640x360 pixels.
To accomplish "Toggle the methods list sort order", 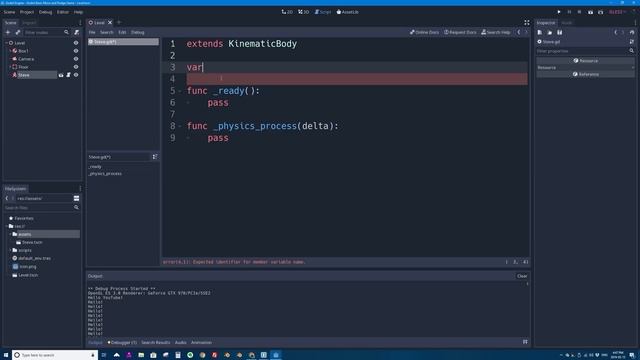I will coord(155,157).
